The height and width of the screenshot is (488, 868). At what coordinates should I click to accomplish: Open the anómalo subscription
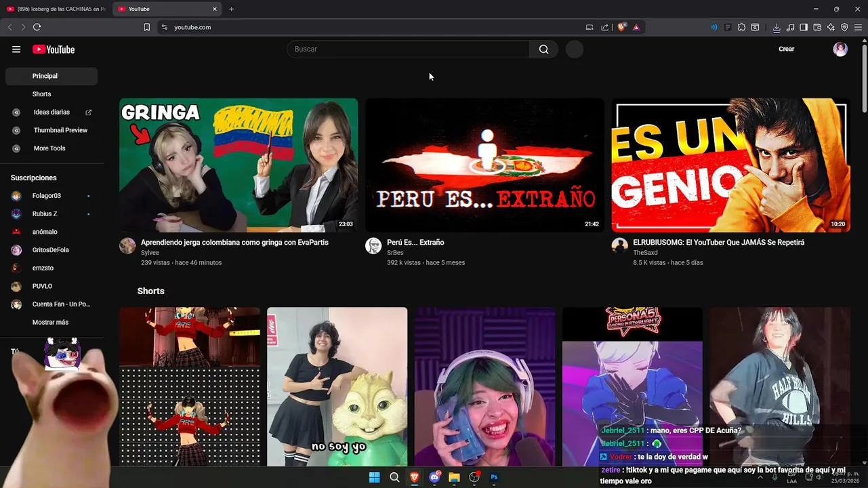[51, 232]
